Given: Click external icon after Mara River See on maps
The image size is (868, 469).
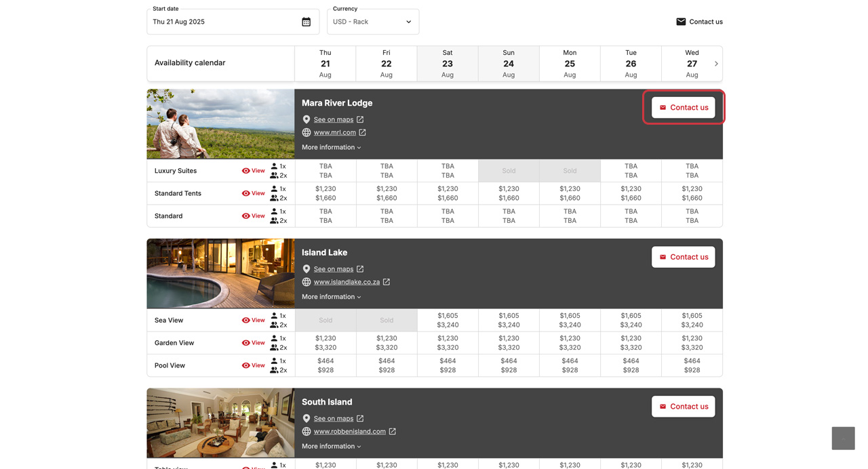Looking at the screenshot, I should click(360, 119).
